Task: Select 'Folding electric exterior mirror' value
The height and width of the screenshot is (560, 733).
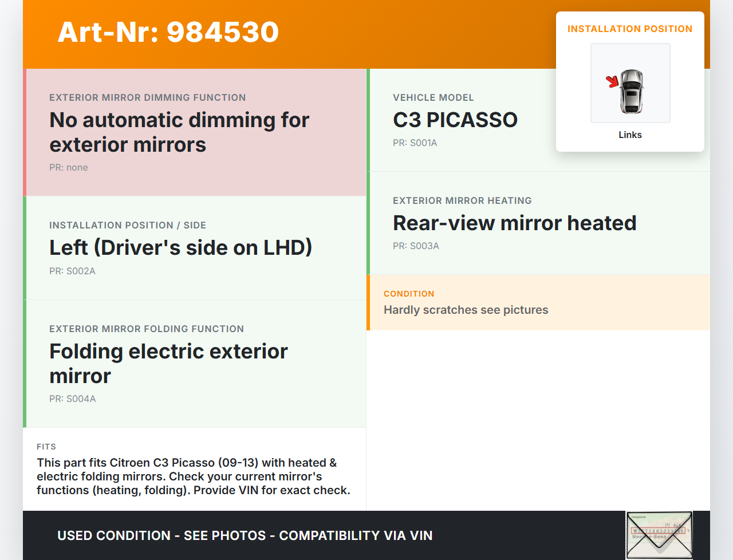Action: click(168, 364)
